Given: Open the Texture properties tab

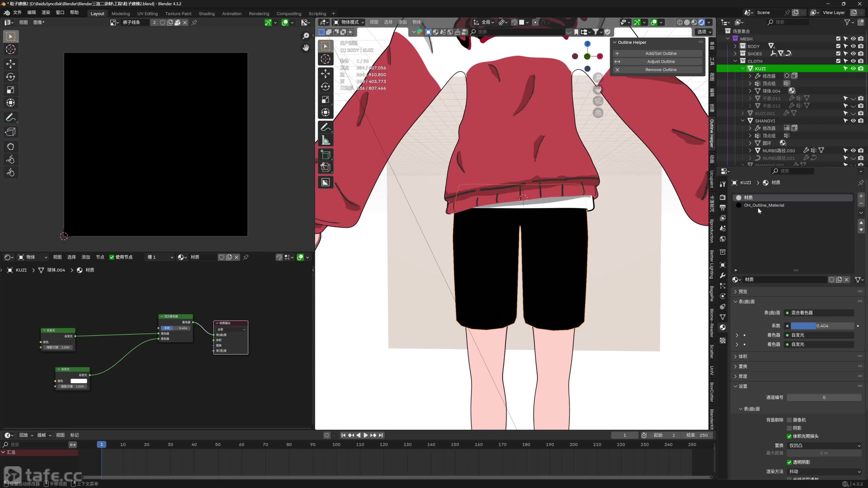Looking at the screenshot, I should pyautogui.click(x=723, y=340).
